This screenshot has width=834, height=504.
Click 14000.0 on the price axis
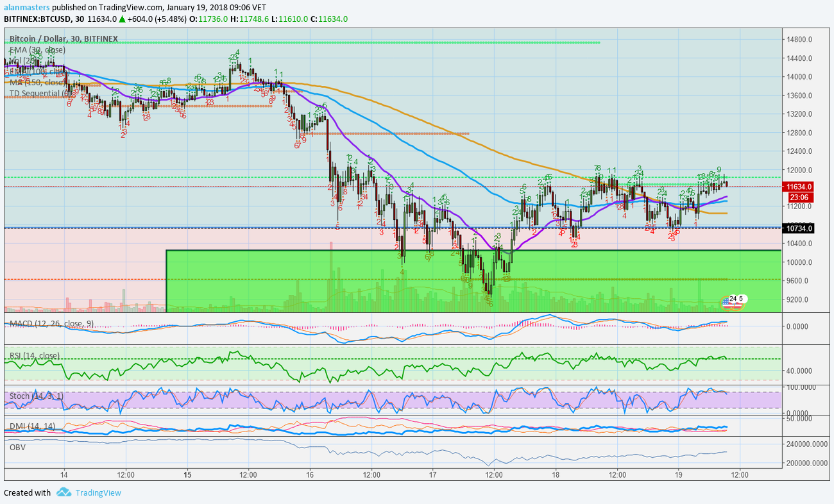(x=799, y=77)
